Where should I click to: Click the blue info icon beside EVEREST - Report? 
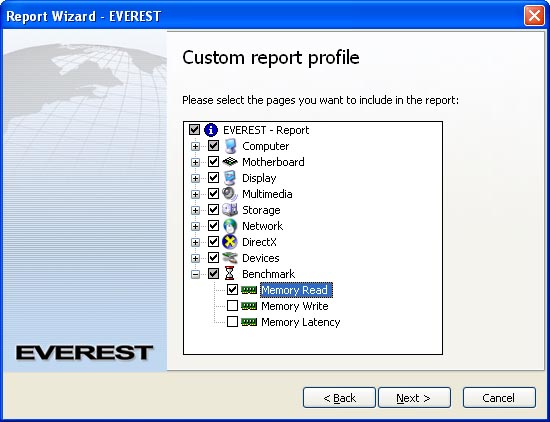pyautogui.click(x=211, y=130)
